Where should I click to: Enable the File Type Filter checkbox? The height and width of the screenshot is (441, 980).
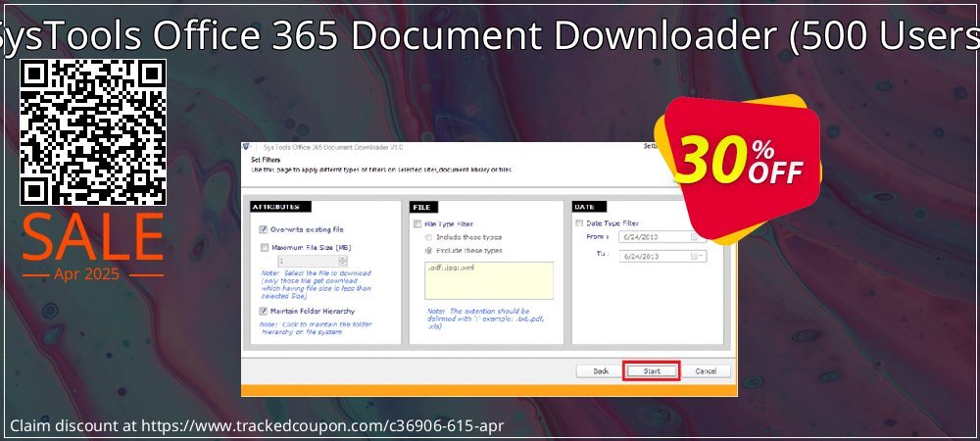pos(416,223)
